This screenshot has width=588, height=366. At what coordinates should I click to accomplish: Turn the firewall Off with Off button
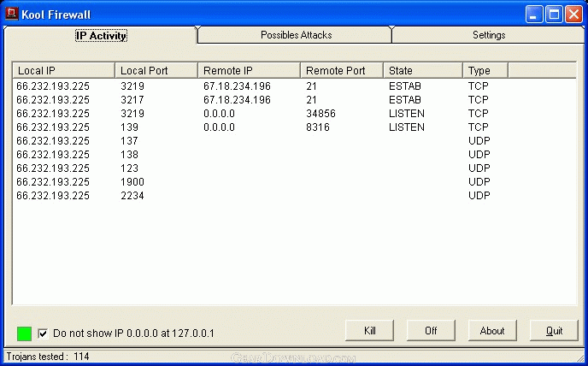click(431, 331)
